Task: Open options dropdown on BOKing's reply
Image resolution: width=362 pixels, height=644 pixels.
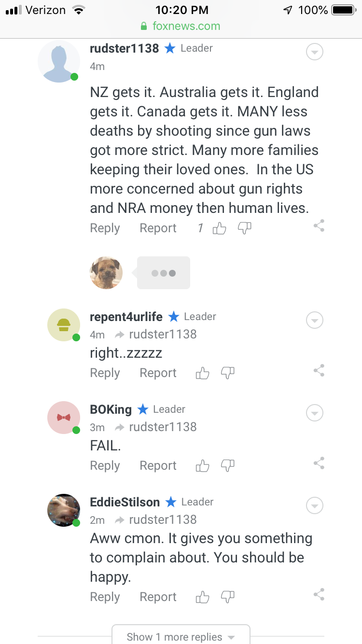Action: click(x=315, y=413)
